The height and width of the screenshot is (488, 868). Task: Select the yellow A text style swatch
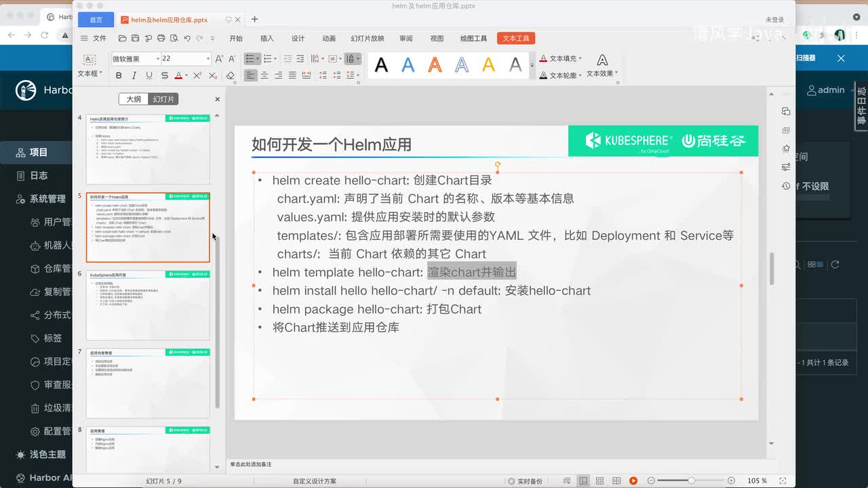[488, 65]
